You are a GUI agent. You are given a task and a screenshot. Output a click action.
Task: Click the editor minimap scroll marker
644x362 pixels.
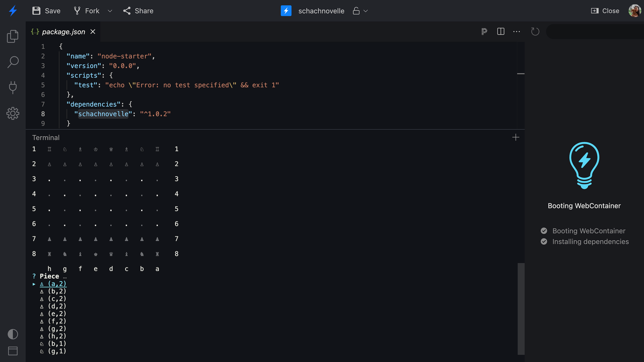521,74
